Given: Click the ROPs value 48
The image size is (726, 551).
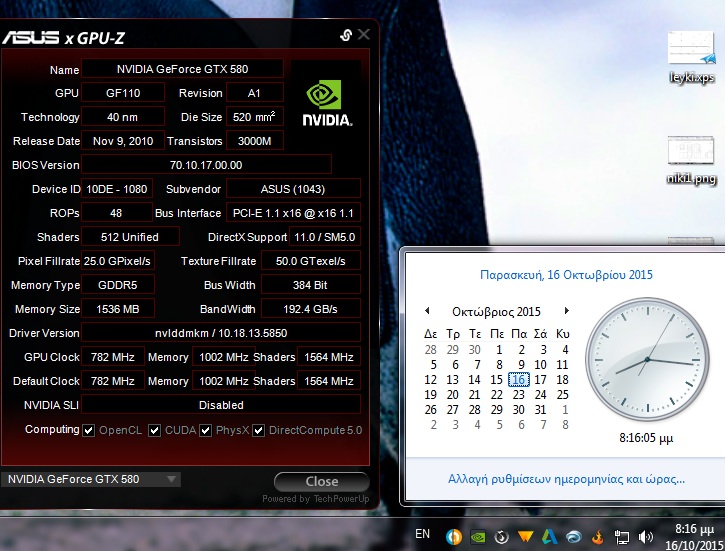Looking at the screenshot, I should point(117,213).
